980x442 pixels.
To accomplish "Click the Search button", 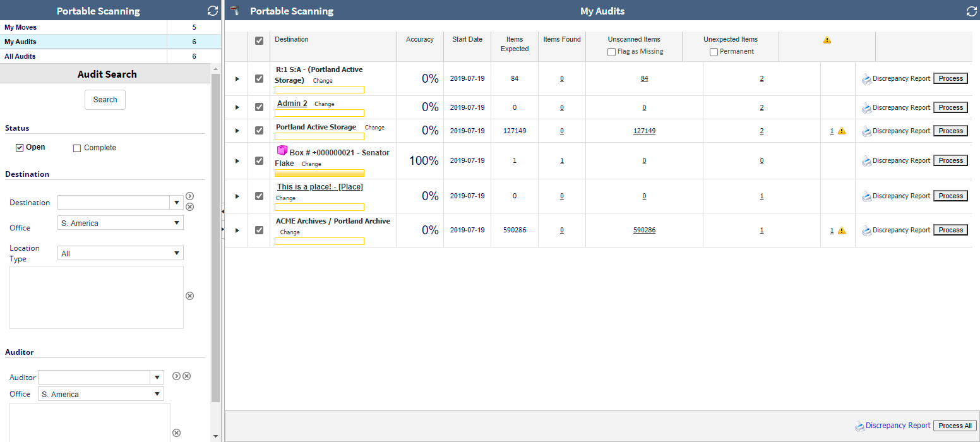I will point(105,100).
